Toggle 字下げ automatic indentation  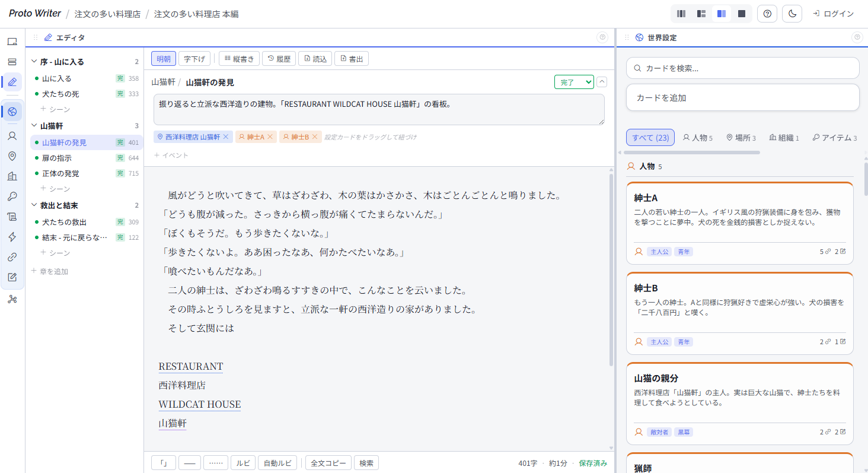click(194, 58)
